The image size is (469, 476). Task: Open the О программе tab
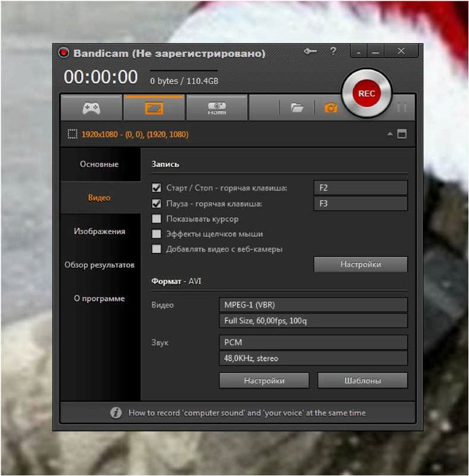pyautogui.click(x=100, y=299)
